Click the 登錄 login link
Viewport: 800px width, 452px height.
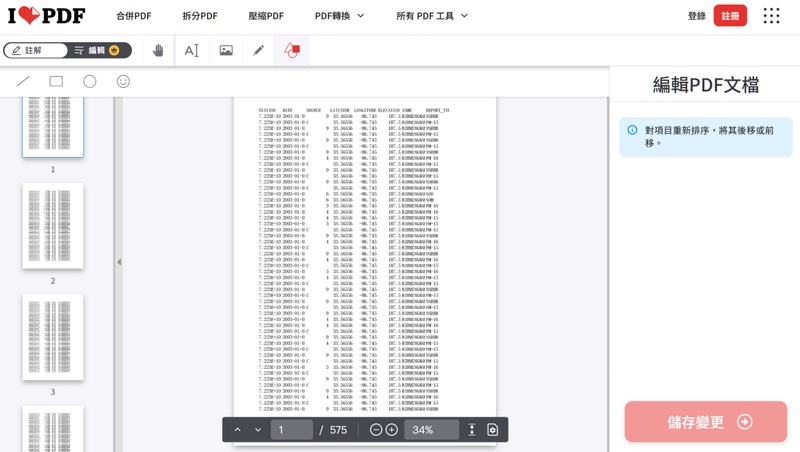(696, 16)
